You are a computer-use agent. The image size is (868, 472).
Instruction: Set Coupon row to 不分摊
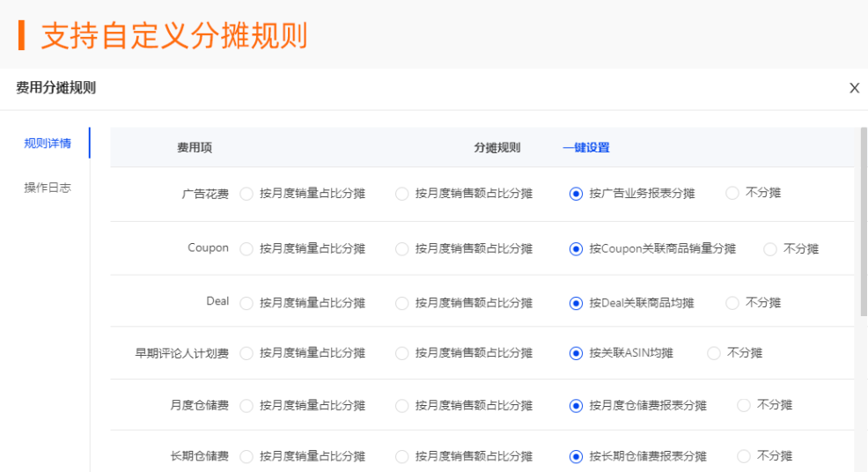click(770, 249)
